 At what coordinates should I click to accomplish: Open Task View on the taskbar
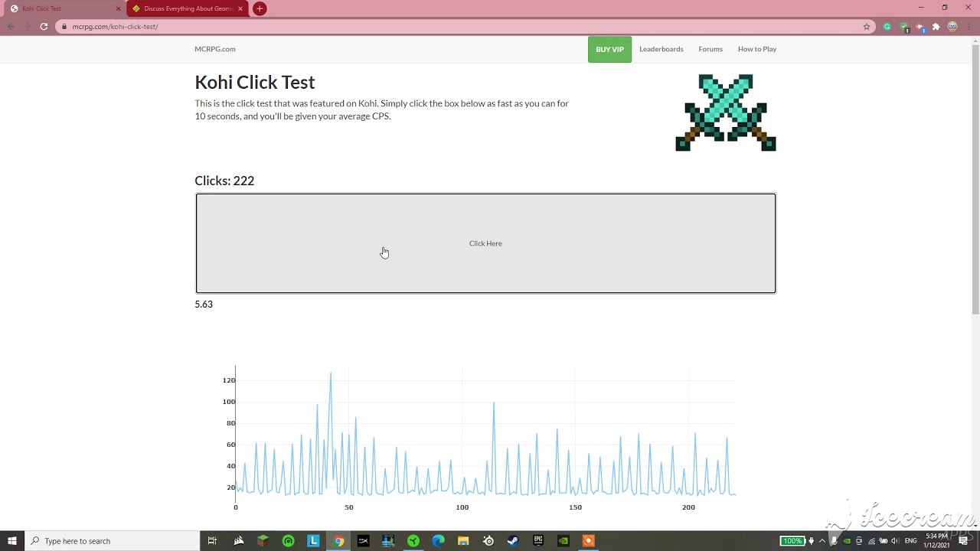tap(212, 541)
